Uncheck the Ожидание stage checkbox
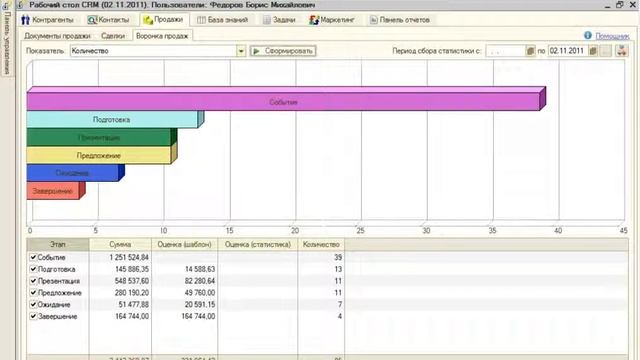Image resolution: width=640 pixels, height=360 pixels. tap(33, 304)
